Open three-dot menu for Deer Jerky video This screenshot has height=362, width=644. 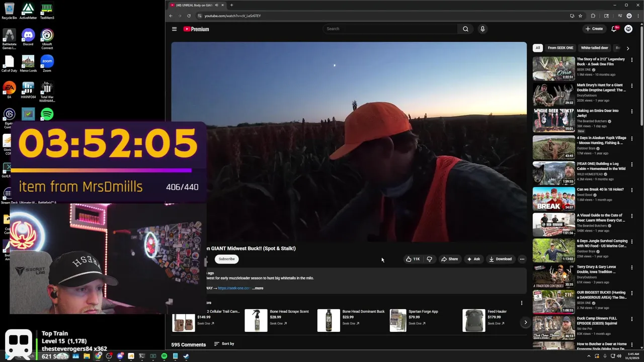click(x=632, y=112)
